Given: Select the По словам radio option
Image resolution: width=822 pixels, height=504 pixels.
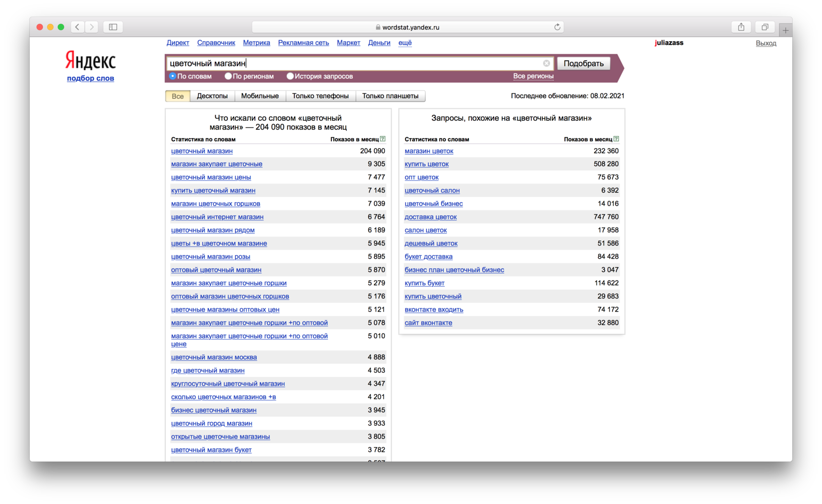Looking at the screenshot, I should tap(172, 76).
